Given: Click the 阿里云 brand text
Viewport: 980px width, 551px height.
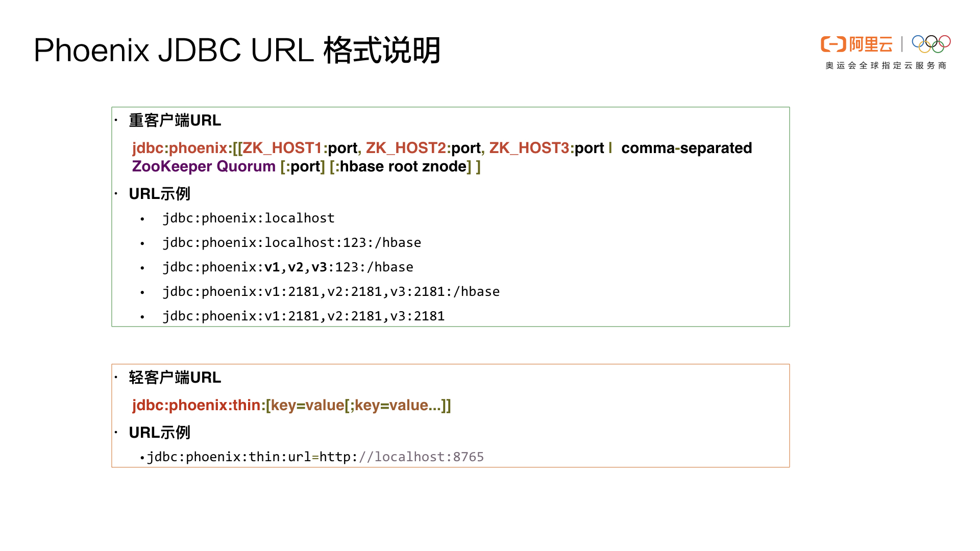Looking at the screenshot, I should click(871, 44).
